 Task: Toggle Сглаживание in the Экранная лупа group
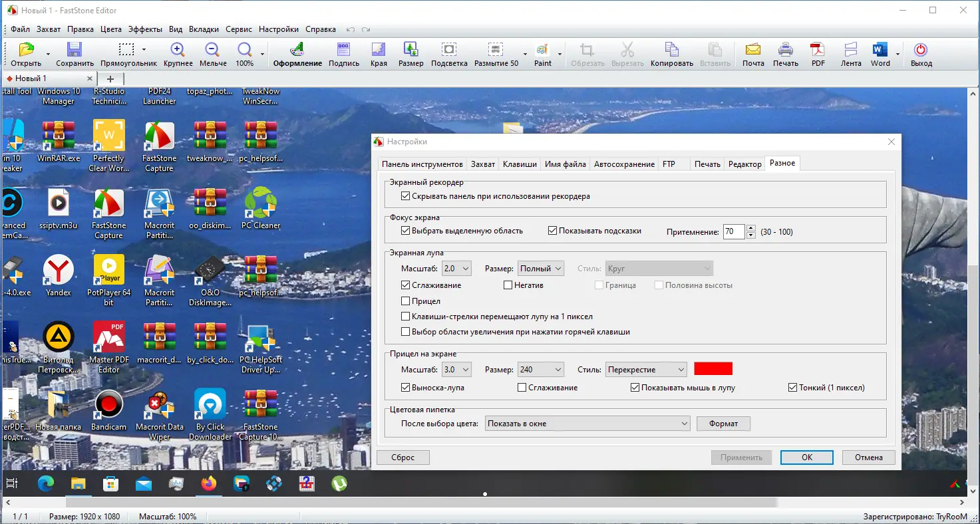[x=405, y=285]
